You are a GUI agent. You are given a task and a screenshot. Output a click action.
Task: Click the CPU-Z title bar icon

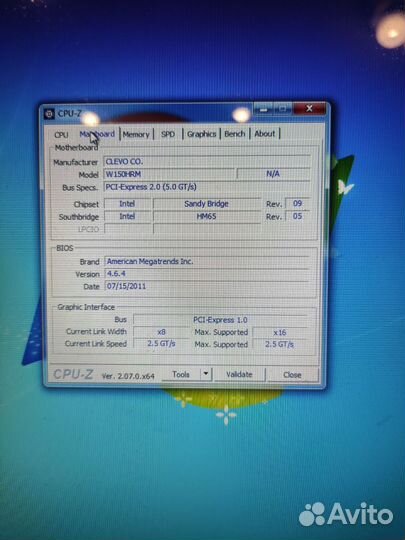click(49, 114)
